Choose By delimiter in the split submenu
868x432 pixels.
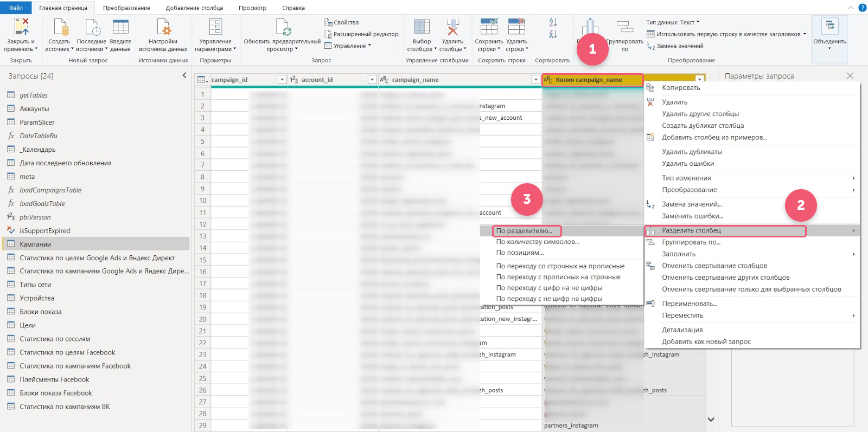click(x=524, y=231)
